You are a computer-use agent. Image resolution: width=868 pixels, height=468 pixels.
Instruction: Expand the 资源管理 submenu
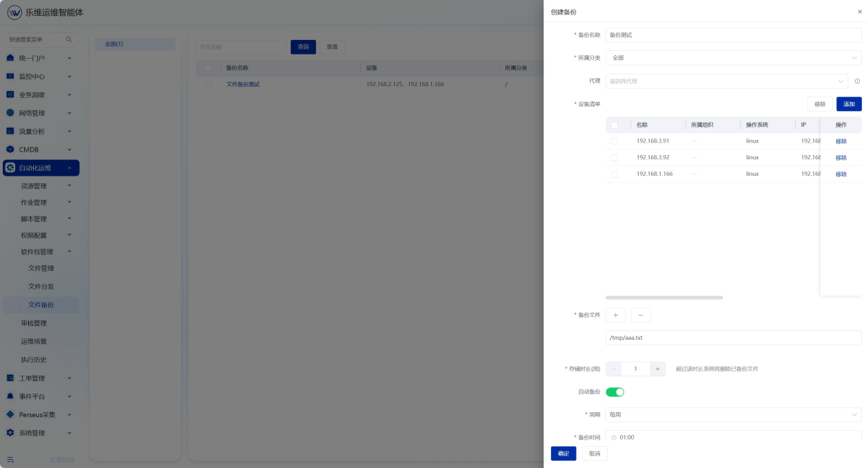point(70,185)
